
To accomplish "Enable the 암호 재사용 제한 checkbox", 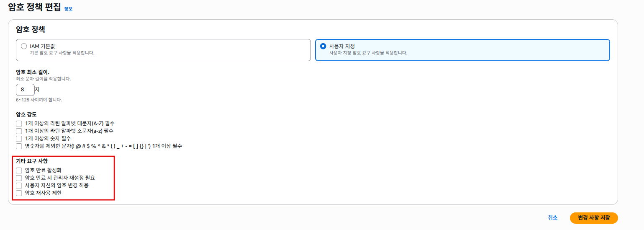I will tap(19, 193).
